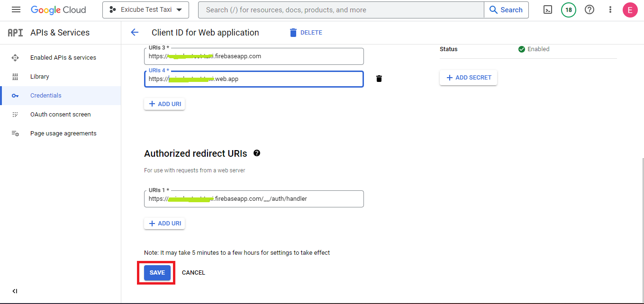The height and width of the screenshot is (304, 644).
Task: Click the user account avatar E
Action: pyautogui.click(x=630, y=10)
